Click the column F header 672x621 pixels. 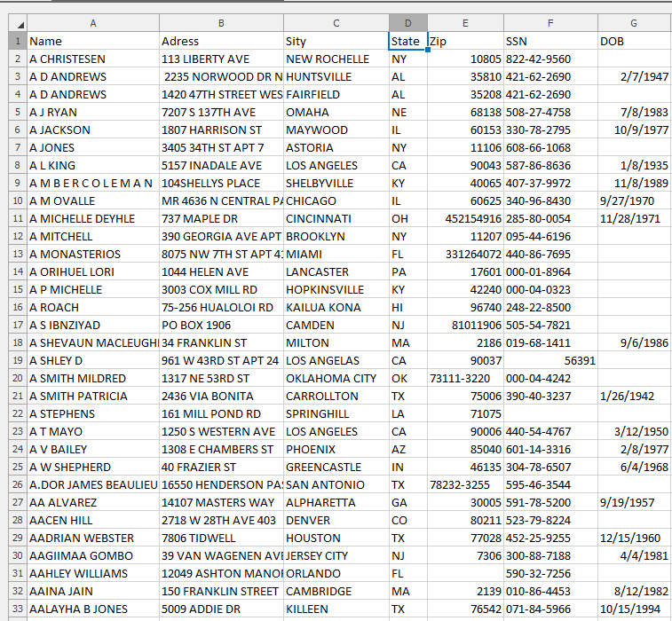[x=550, y=23]
